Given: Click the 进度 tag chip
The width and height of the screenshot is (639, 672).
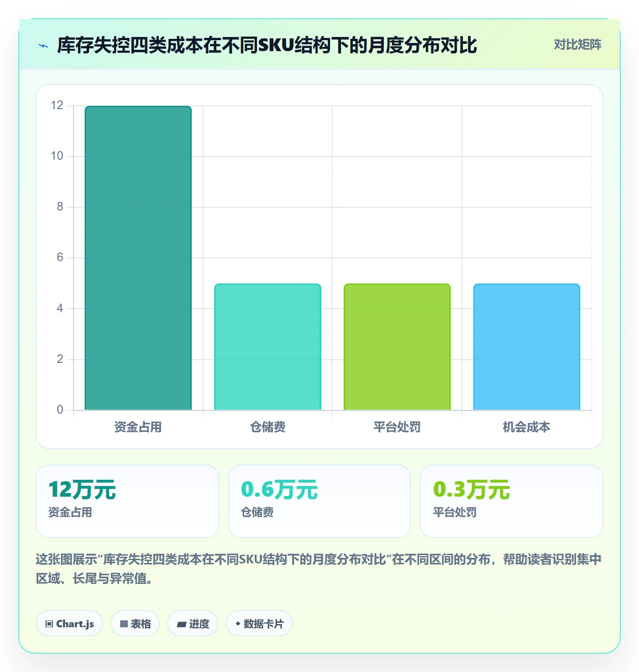Looking at the screenshot, I should point(193,623).
